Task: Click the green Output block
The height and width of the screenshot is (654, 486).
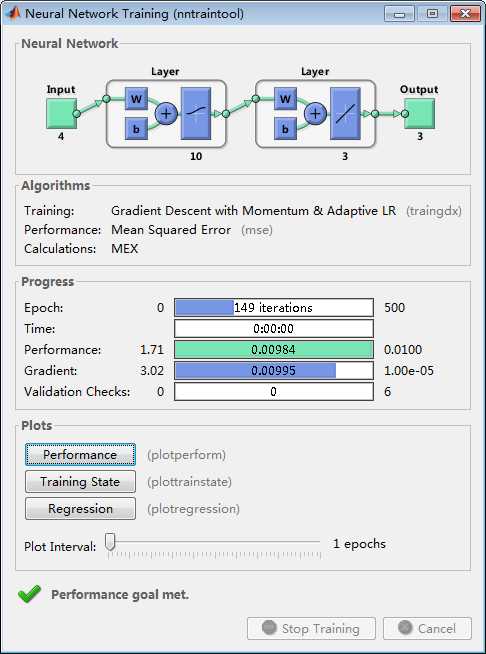Action: tap(419, 113)
